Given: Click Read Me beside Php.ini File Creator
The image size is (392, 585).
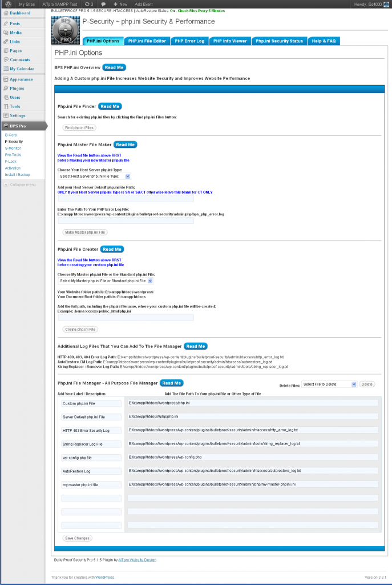Looking at the screenshot, I should [112, 249].
